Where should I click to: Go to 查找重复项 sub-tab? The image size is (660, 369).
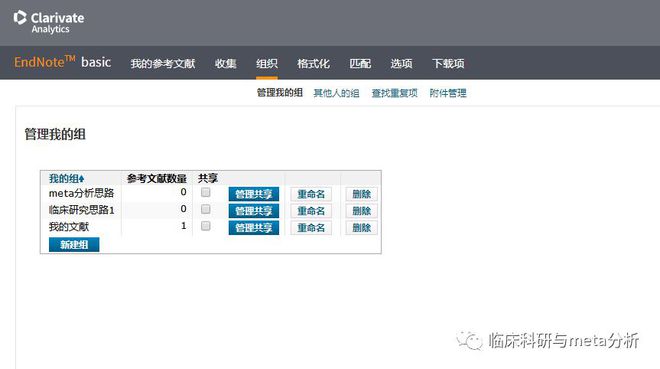click(394, 93)
